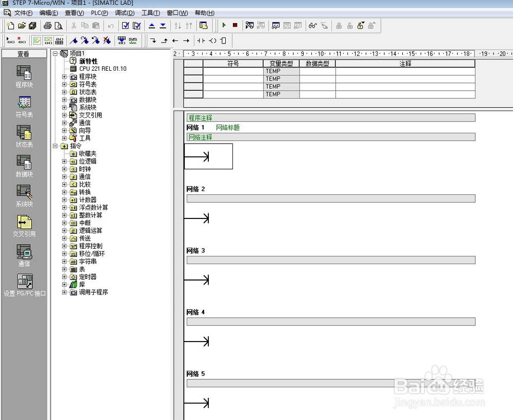
Task: Click the 程序注释 program comment field
Action: pos(331,118)
